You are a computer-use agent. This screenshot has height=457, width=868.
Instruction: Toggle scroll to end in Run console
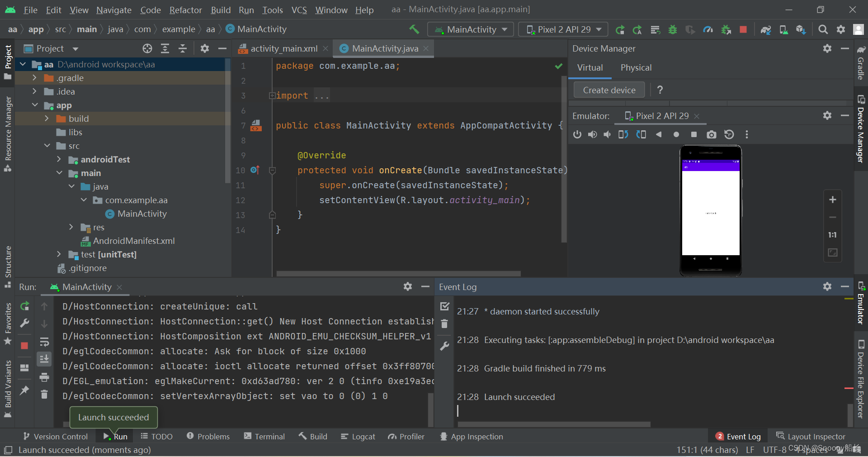coord(44,359)
